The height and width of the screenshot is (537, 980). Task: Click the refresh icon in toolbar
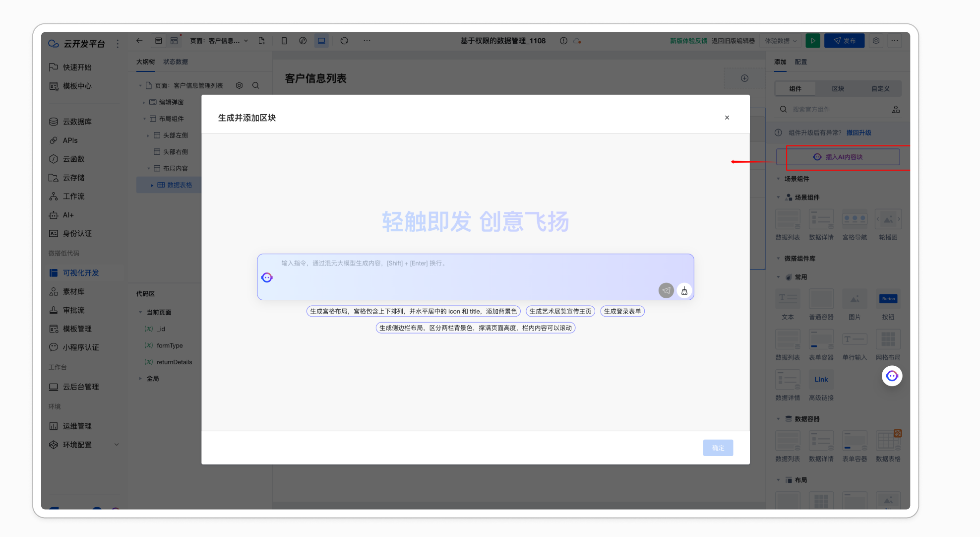click(x=344, y=41)
